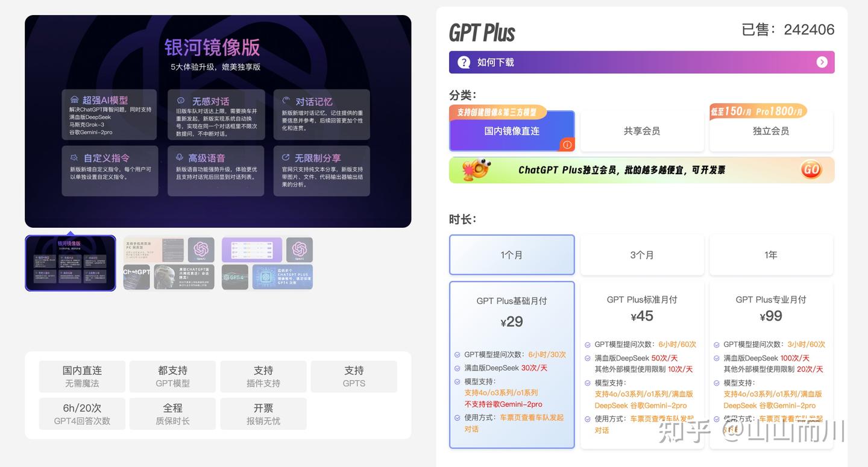The height and width of the screenshot is (467, 868).
Task: Select the 国内镜像直连 category
Action: [512, 131]
